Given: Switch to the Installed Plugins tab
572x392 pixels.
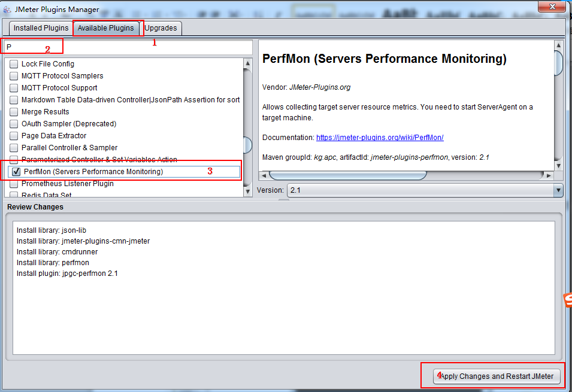Looking at the screenshot, I should coord(41,28).
